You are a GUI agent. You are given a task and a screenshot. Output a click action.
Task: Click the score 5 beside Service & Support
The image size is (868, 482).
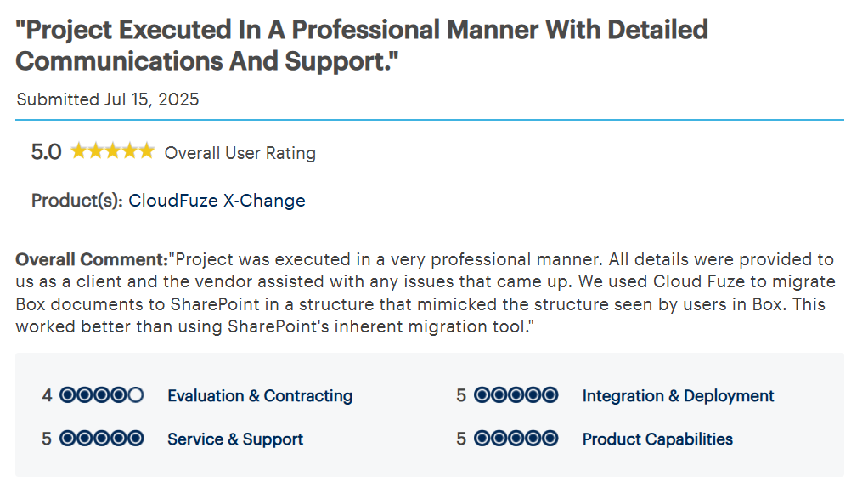pos(47,439)
